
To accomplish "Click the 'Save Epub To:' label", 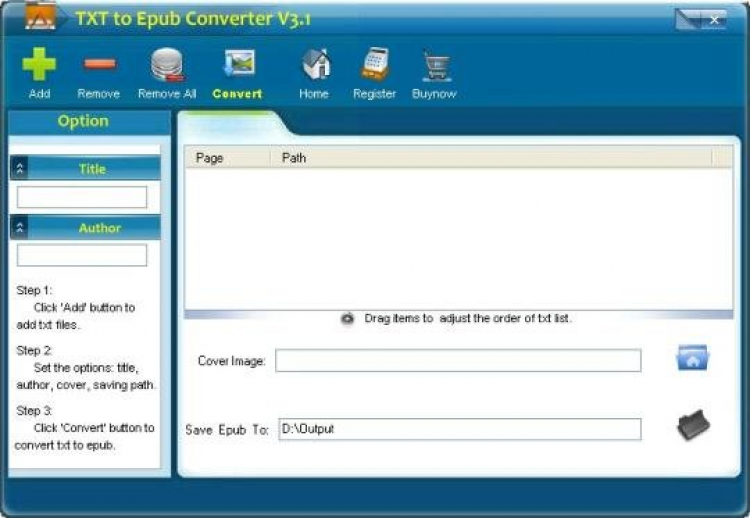I will point(227,430).
